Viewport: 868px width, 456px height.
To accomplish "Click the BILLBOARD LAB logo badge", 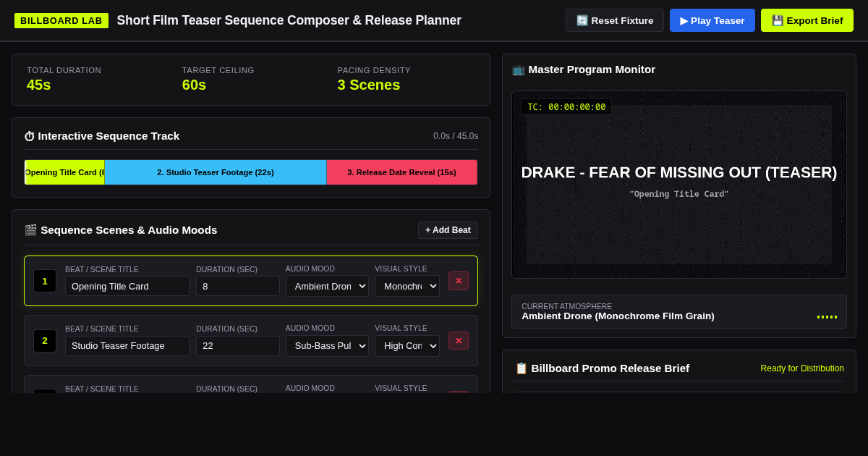I will [61, 20].
